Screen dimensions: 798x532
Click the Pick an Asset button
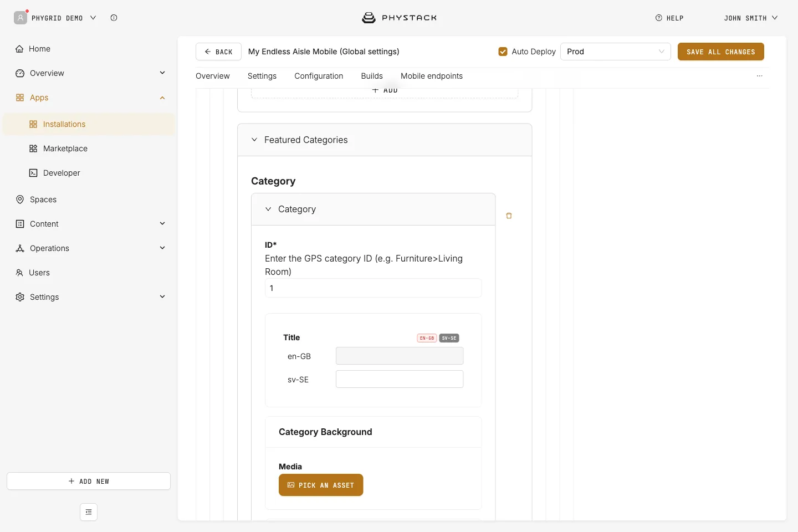[x=321, y=485]
